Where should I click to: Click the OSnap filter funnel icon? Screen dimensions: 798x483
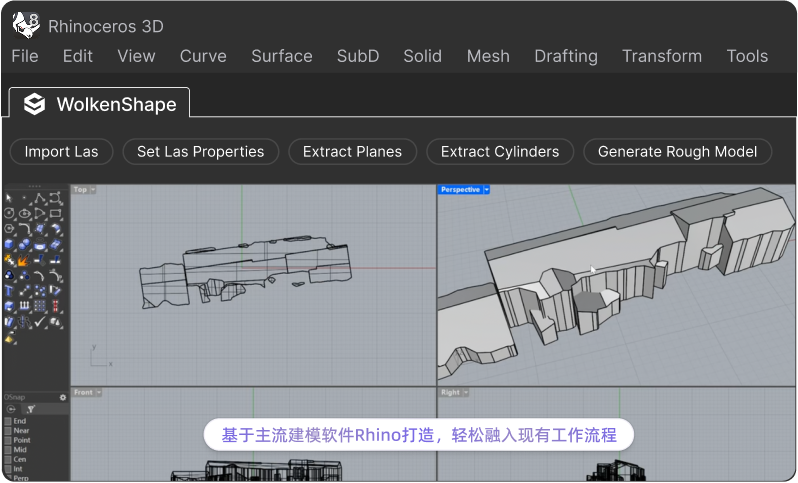point(31,409)
